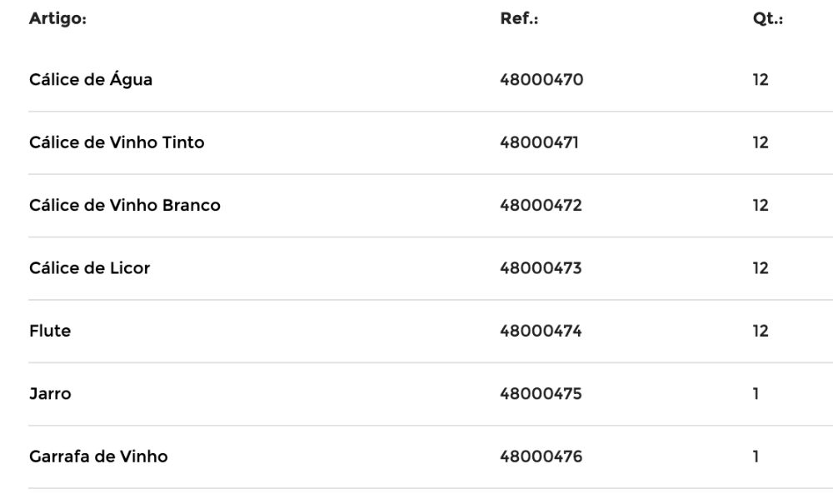
Task: Click the Artigo column header
Action: pyautogui.click(x=57, y=19)
